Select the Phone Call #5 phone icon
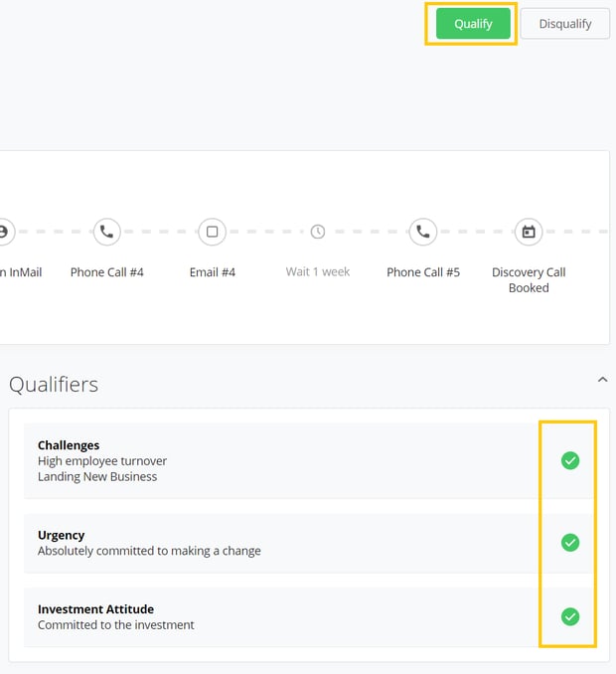Viewport: 616px width, 674px height. 423,232
